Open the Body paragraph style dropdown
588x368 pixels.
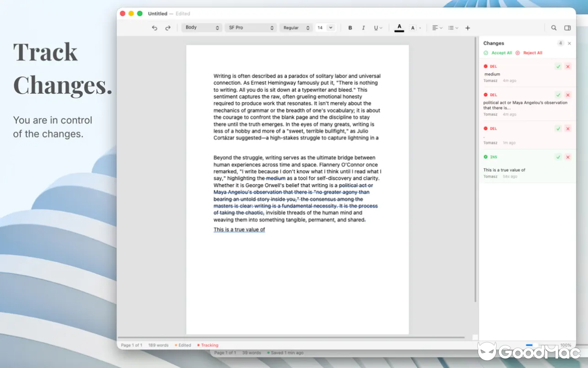click(202, 28)
